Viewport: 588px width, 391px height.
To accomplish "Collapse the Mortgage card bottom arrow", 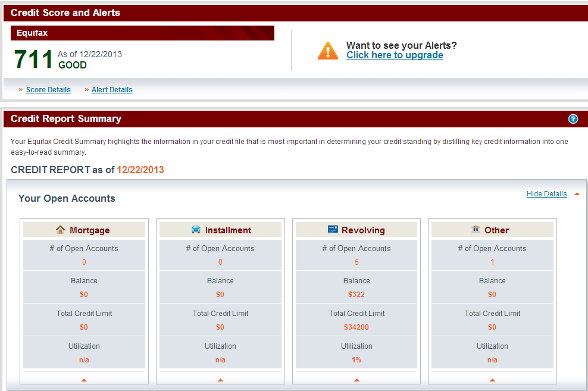I will click(x=84, y=380).
